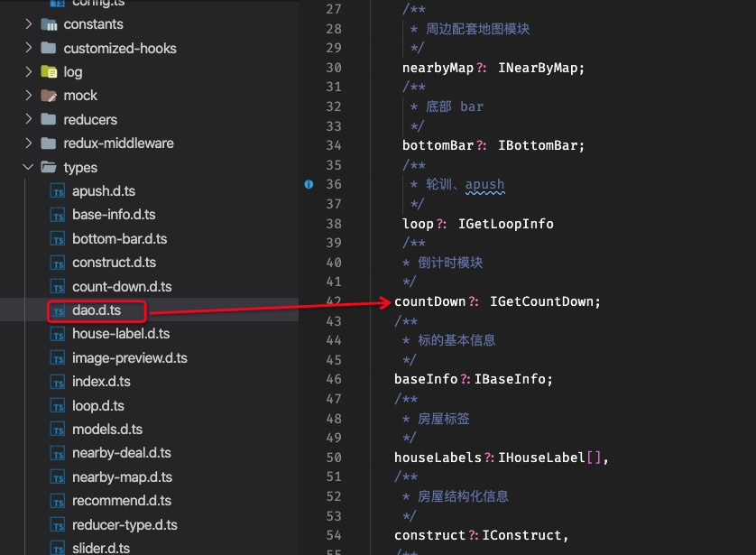This screenshot has width=756, height=555.
Task: Click underlined apush word in comment
Action: pos(485,185)
